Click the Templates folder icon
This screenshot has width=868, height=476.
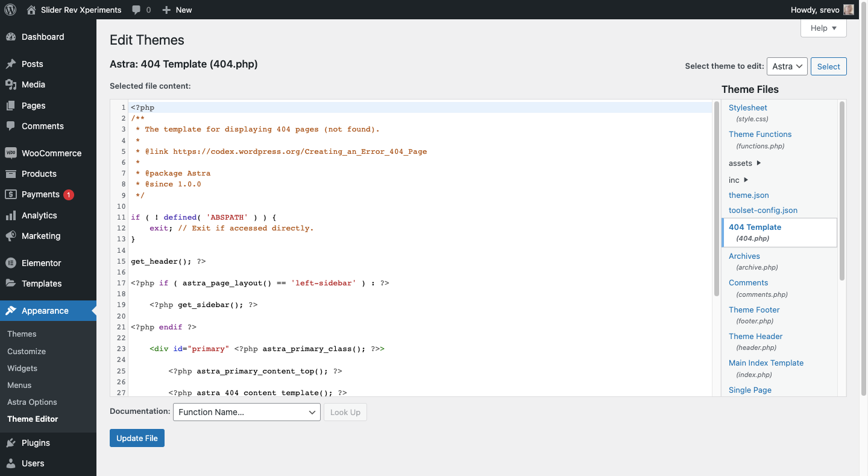(x=11, y=284)
